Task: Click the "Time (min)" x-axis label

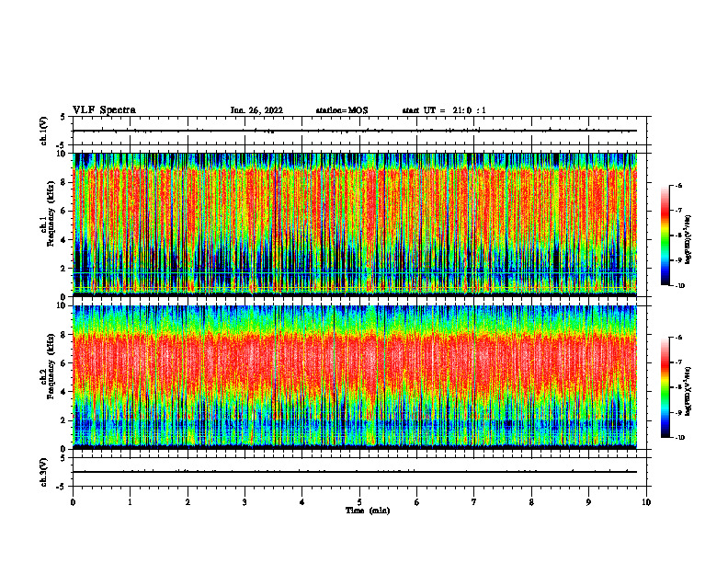Action: coord(368,511)
